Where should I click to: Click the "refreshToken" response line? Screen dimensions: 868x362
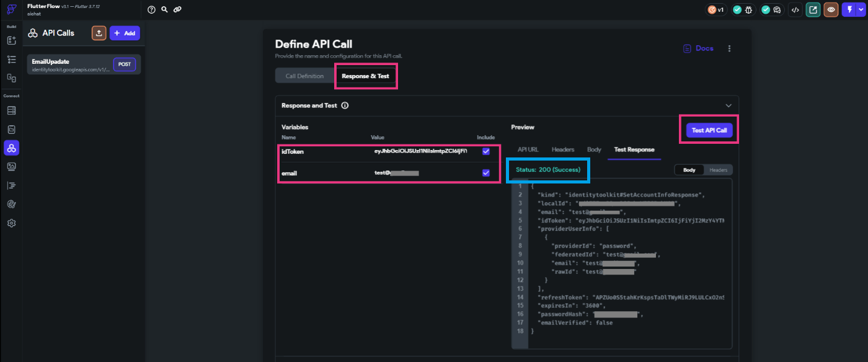(x=631, y=297)
